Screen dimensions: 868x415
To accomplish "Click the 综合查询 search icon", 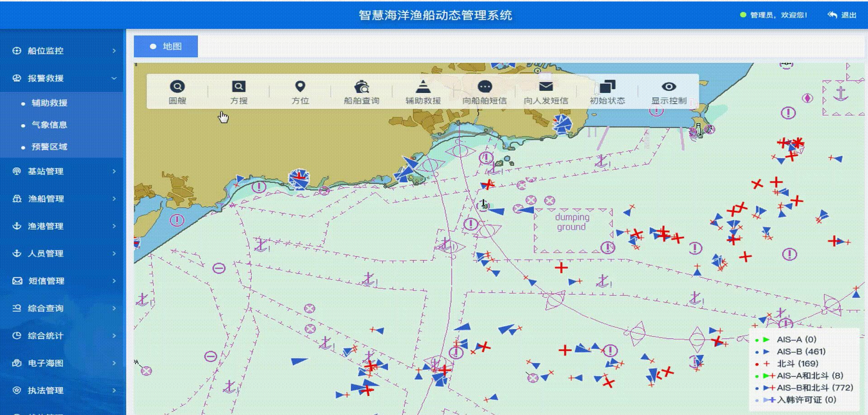I will [x=17, y=308].
